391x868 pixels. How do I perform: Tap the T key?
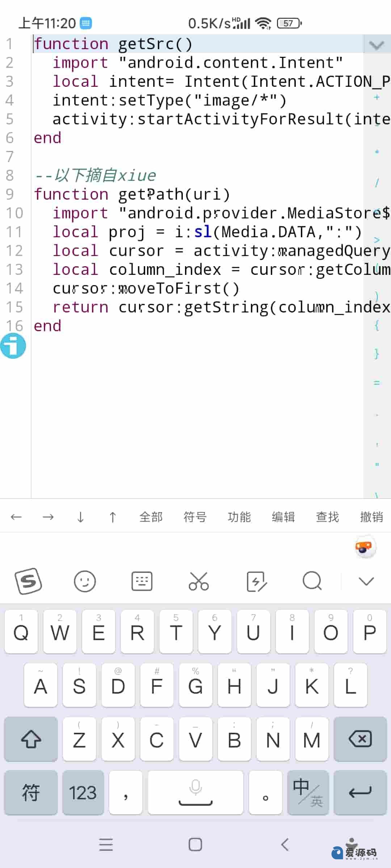(x=176, y=632)
